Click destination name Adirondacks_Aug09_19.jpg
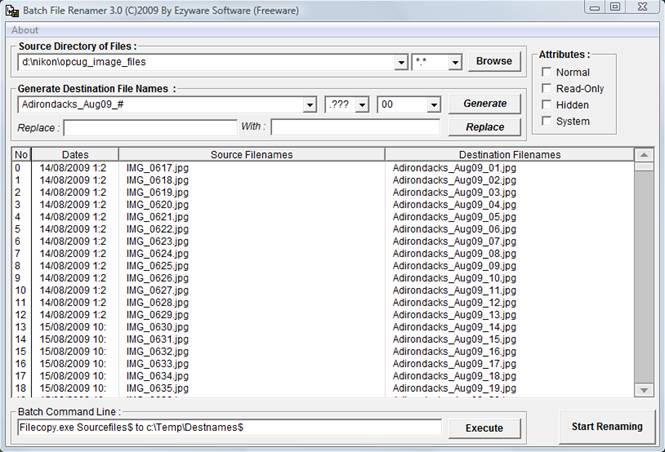The image size is (665, 452). [454, 388]
